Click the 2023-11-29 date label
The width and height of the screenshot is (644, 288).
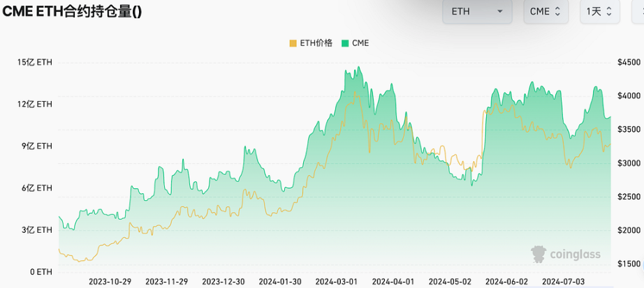click(167, 282)
